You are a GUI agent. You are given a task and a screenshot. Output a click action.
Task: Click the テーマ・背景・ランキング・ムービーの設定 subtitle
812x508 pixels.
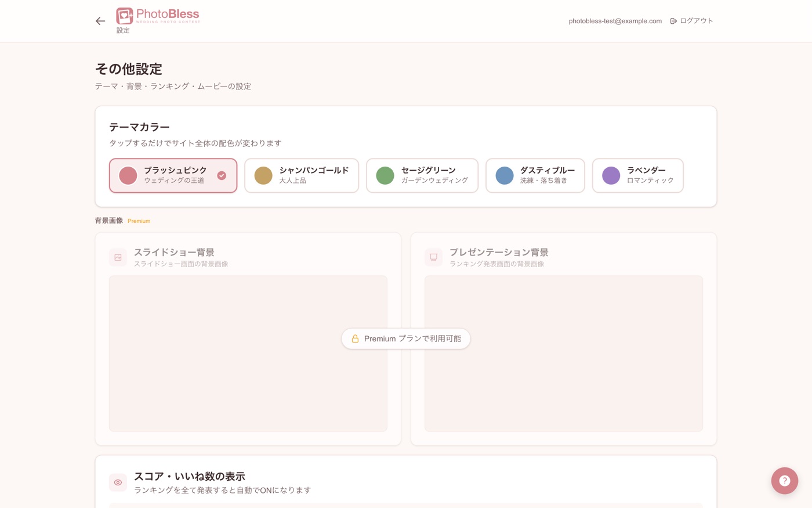click(x=173, y=87)
